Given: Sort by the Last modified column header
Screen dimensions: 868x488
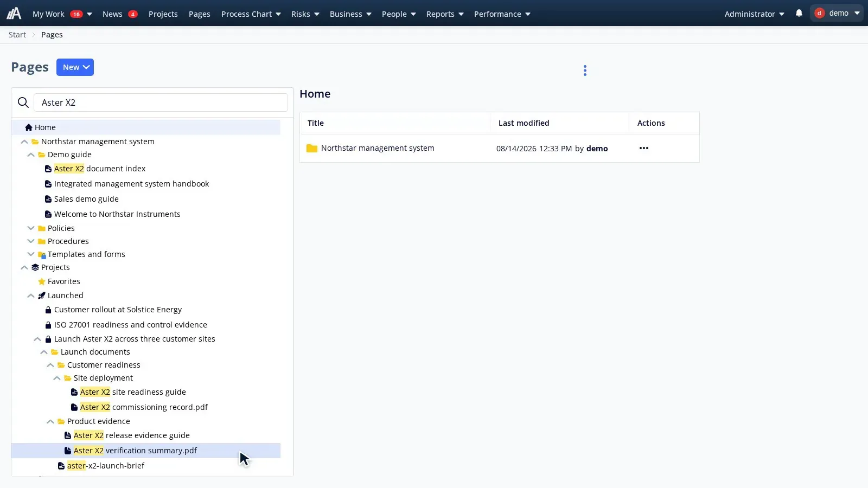Looking at the screenshot, I should click(524, 123).
